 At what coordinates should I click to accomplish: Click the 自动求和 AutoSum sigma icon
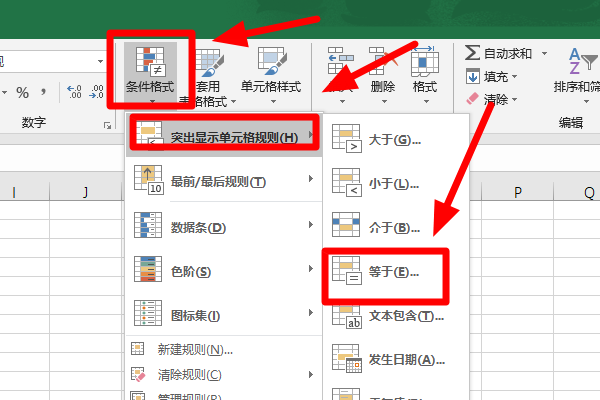pos(472,53)
